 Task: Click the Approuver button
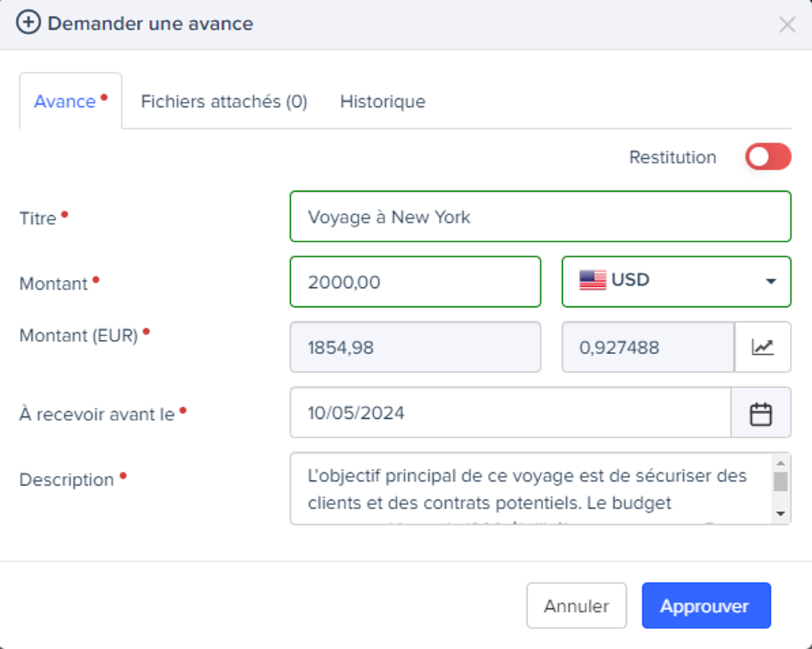[x=707, y=606]
